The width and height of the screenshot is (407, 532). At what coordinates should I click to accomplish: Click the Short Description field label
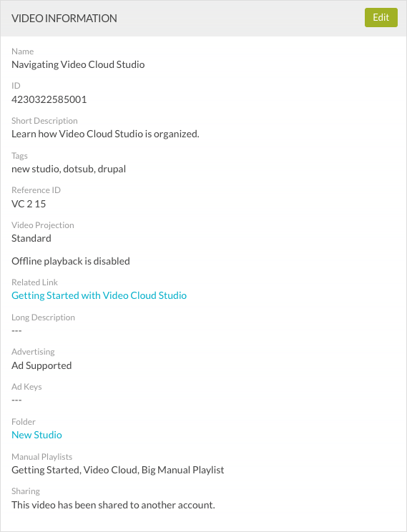point(44,121)
